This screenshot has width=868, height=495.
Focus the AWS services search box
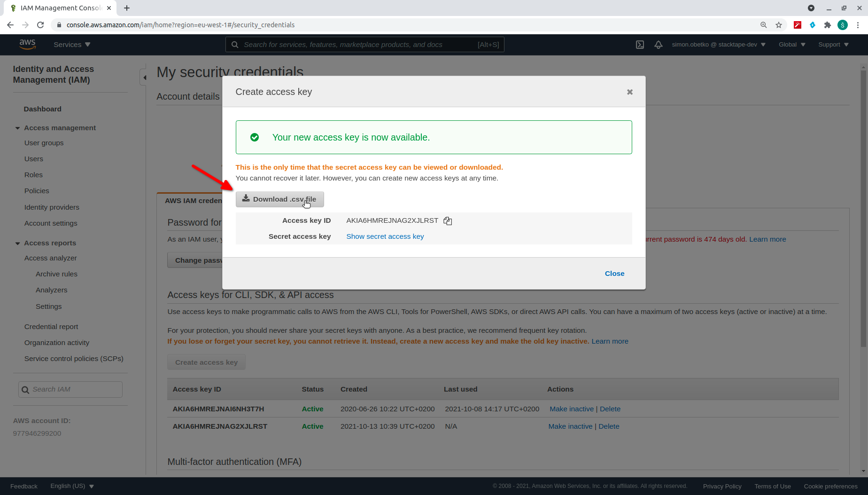365,45
